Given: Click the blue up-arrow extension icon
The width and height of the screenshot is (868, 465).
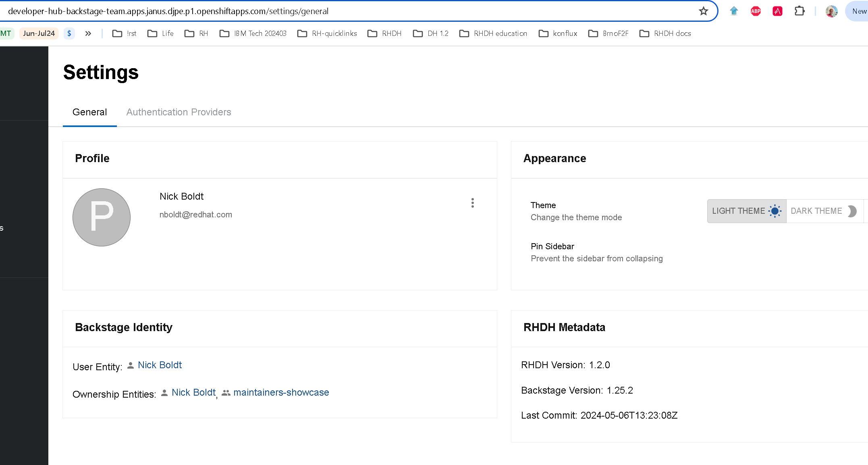Looking at the screenshot, I should point(734,11).
